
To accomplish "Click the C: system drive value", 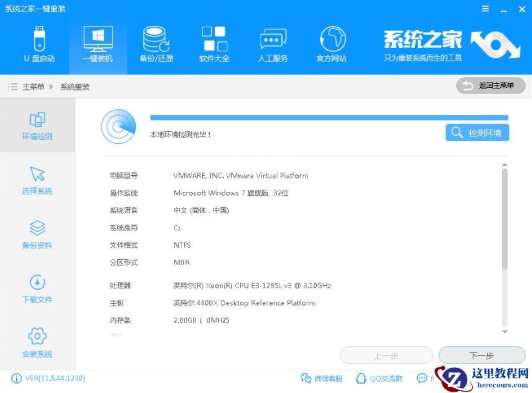I will coord(177,228).
